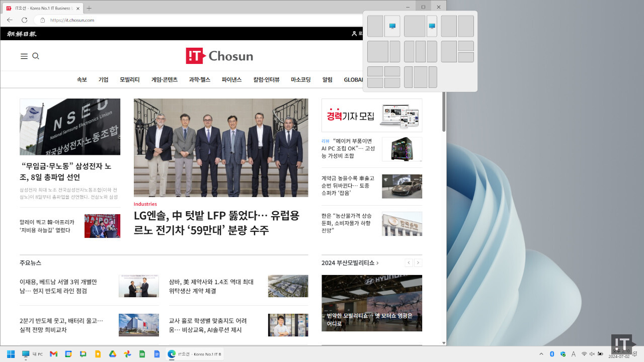Open the notification bell in tray
Viewport: 644px width, 362px height.
click(x=634, y=353)
